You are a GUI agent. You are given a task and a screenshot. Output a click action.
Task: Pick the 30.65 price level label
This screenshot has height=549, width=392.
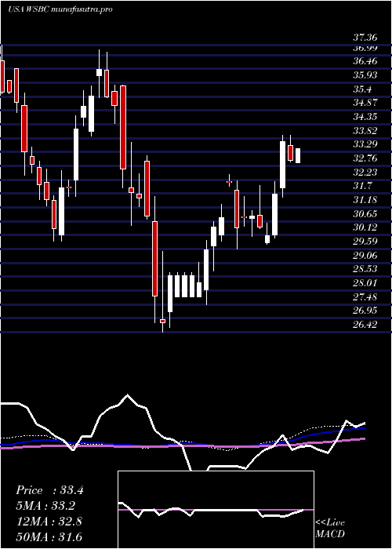[365, 214]
